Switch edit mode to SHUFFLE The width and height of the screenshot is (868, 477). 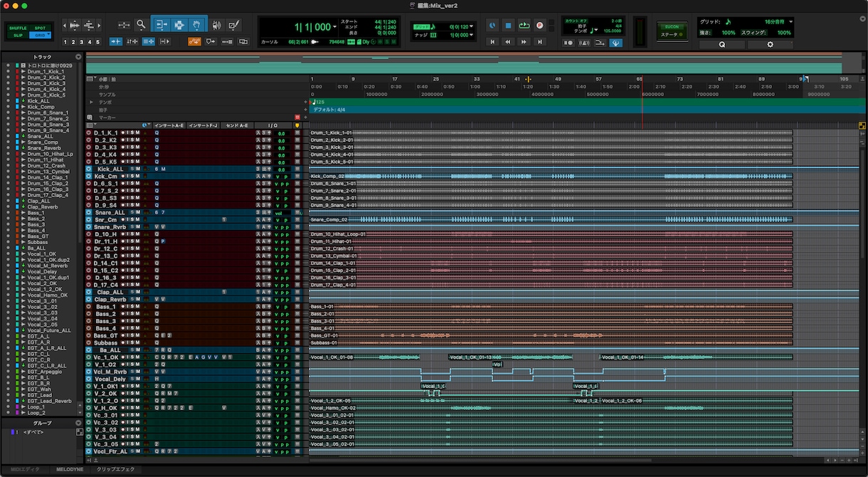coord(18,28)
